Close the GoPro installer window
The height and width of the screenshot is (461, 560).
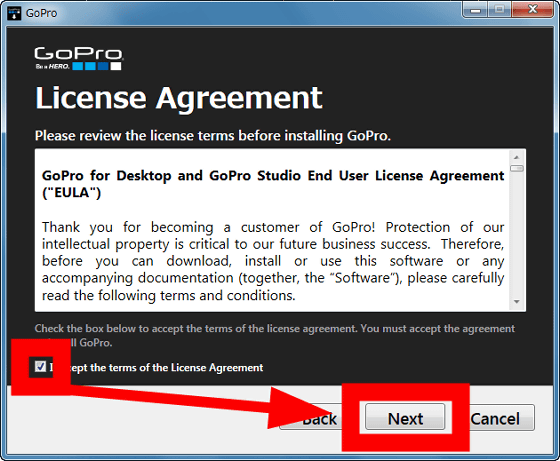[532, 9]
